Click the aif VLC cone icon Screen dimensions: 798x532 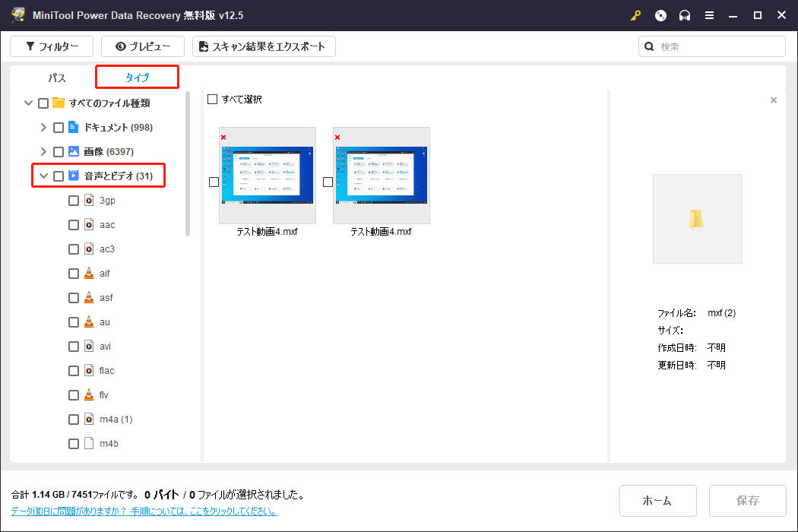click(x=89, y=273)
